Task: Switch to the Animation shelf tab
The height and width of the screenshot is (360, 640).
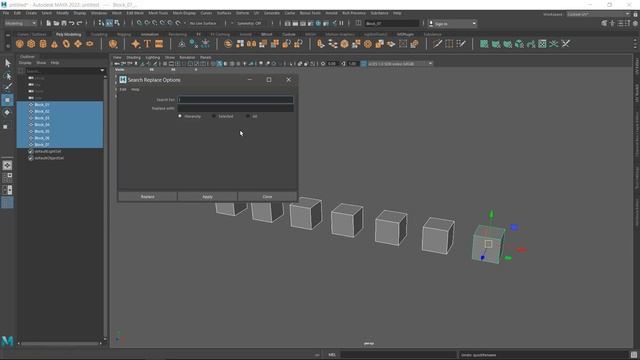Action: [149, 35]
